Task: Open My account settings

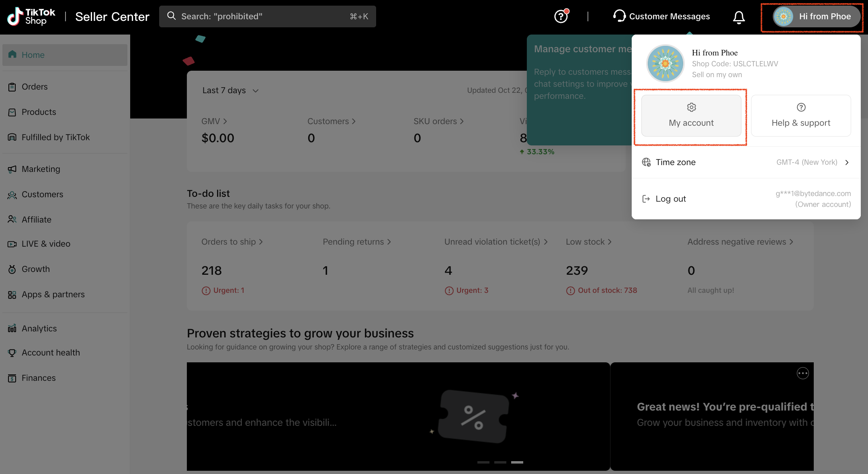Action: [691, 116]
